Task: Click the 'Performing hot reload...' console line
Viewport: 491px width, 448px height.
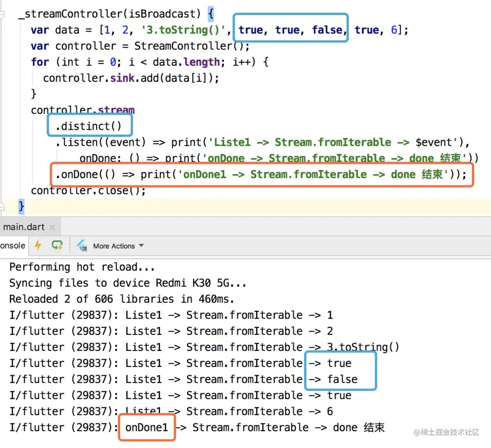Action: [x=82, y=267]
